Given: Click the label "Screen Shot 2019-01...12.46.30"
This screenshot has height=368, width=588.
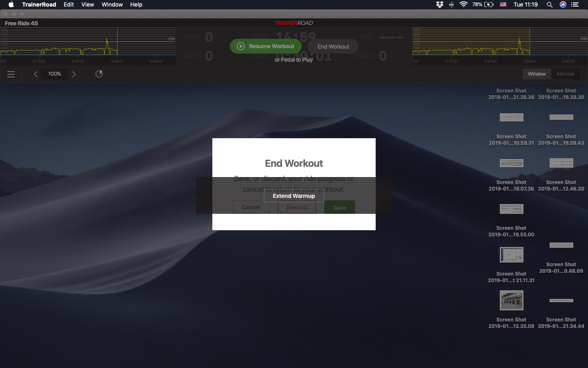Looking at the screenshot, I should coord(561,186).
